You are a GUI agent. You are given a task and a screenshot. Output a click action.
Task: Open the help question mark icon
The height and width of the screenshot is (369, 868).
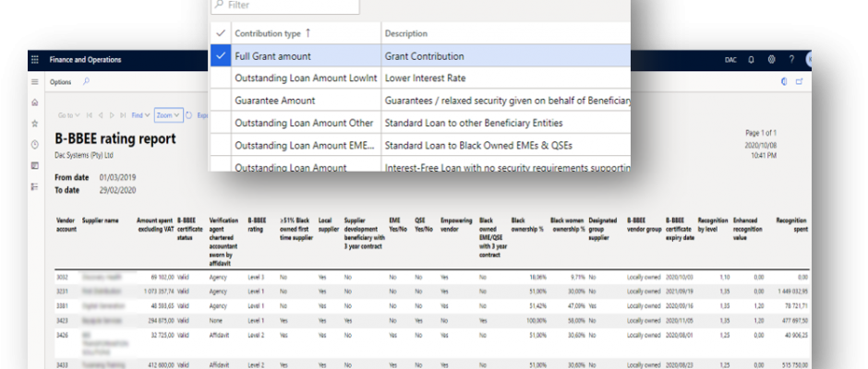791,59
